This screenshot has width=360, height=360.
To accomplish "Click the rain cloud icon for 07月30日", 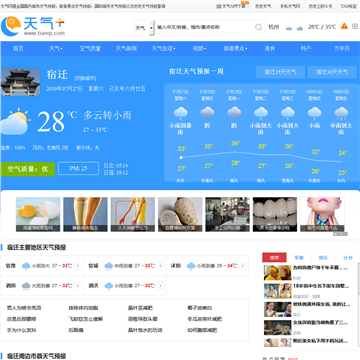I will (x=261, y=113).
